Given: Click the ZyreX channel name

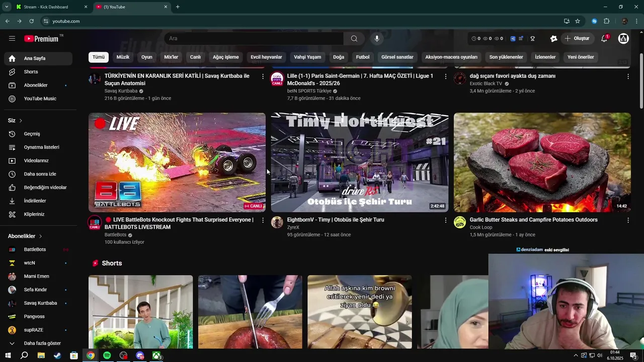Looking at the screenshot, I should [293, 227].
